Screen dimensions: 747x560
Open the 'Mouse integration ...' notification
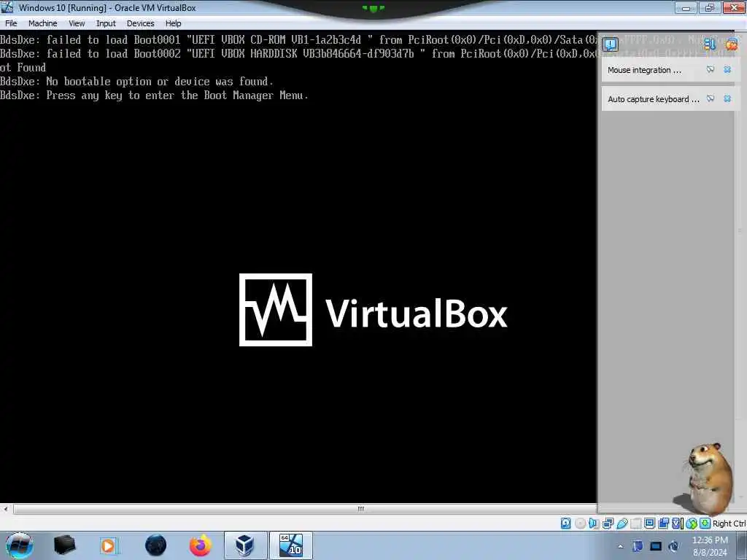644,70
